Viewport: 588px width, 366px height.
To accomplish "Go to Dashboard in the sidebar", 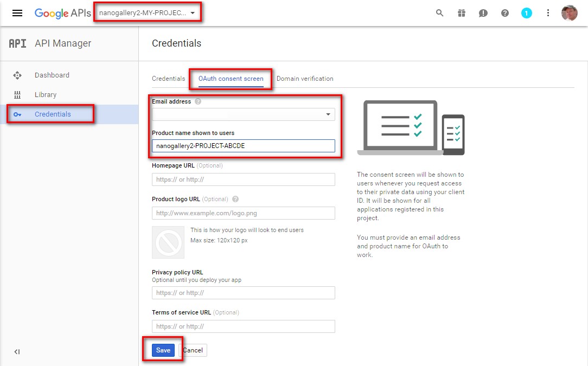I will click(x=52, y=75).
